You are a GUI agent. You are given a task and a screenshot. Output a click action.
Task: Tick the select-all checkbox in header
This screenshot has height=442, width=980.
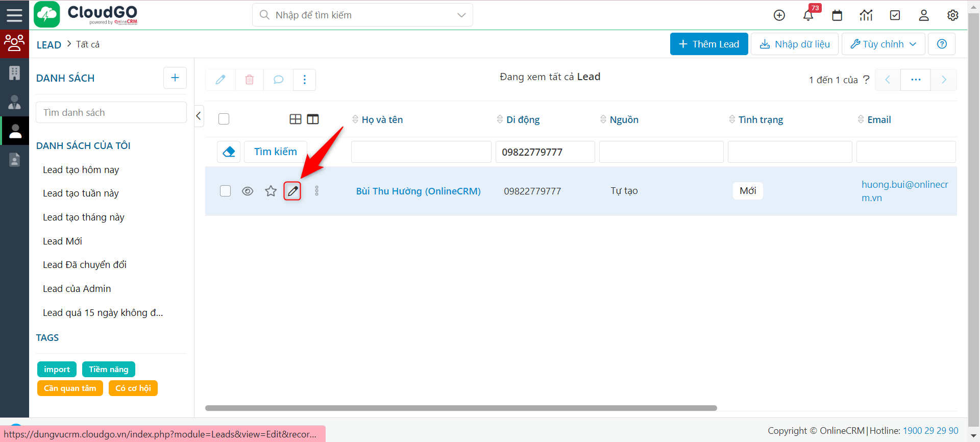(x=224, y=119)
